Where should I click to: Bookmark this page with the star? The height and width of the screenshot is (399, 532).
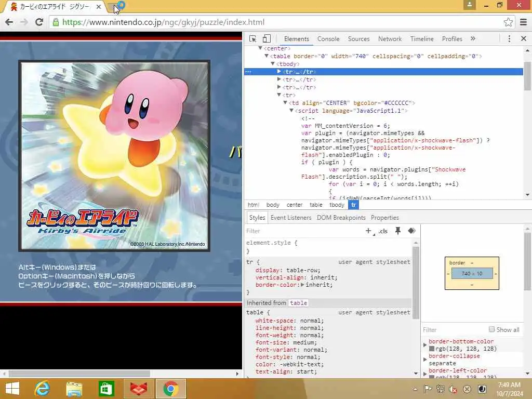point(508,22)
